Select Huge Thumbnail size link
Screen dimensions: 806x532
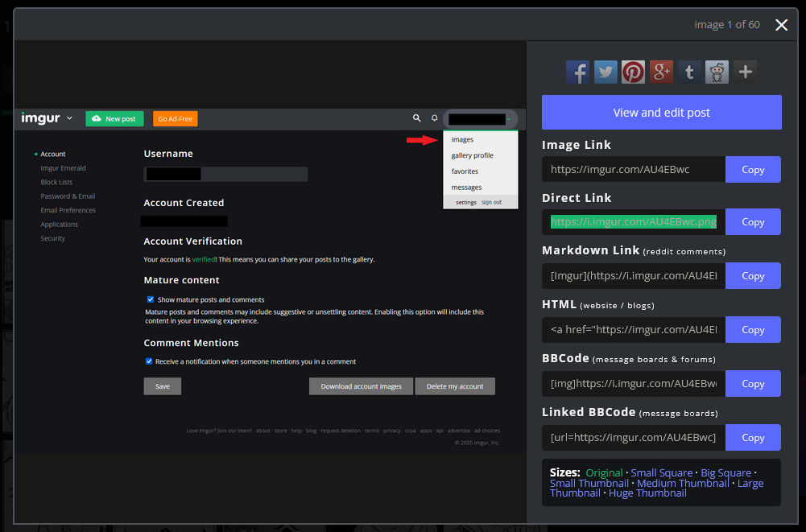point(647,493)
